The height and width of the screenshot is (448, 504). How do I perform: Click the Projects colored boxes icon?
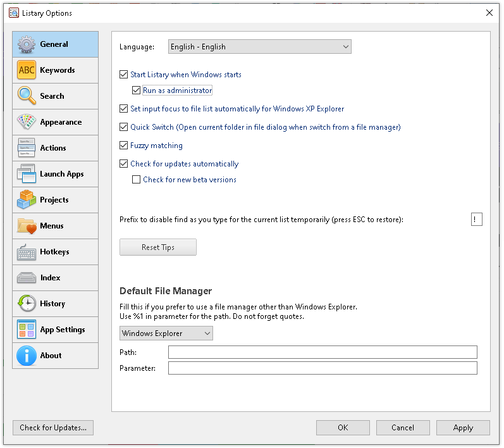[27, 200]
